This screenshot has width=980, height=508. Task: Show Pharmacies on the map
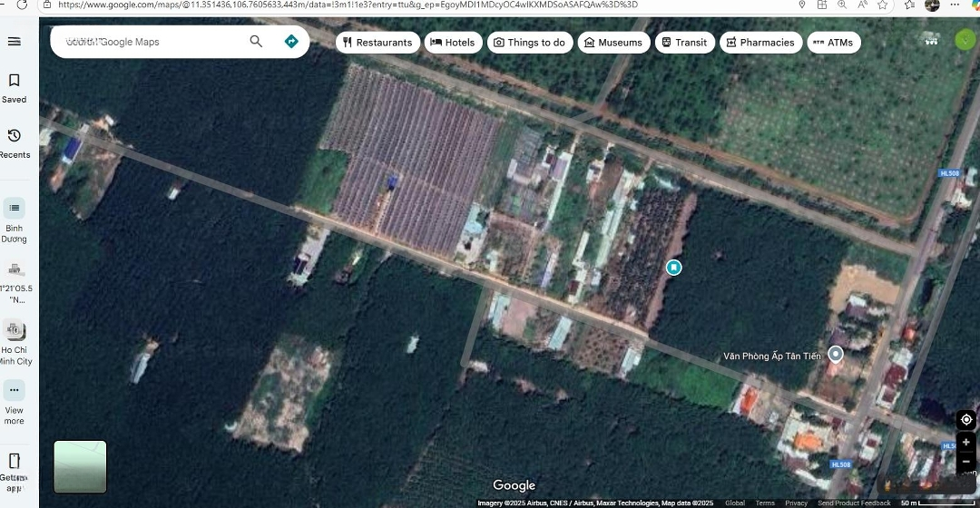[760, 43]
